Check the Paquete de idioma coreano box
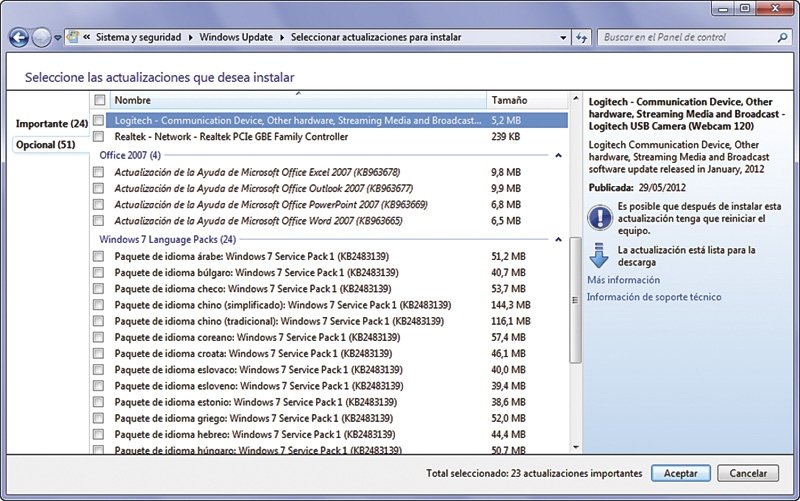The width and height of the screenshot is (800, 501). (x=98, y=337)
